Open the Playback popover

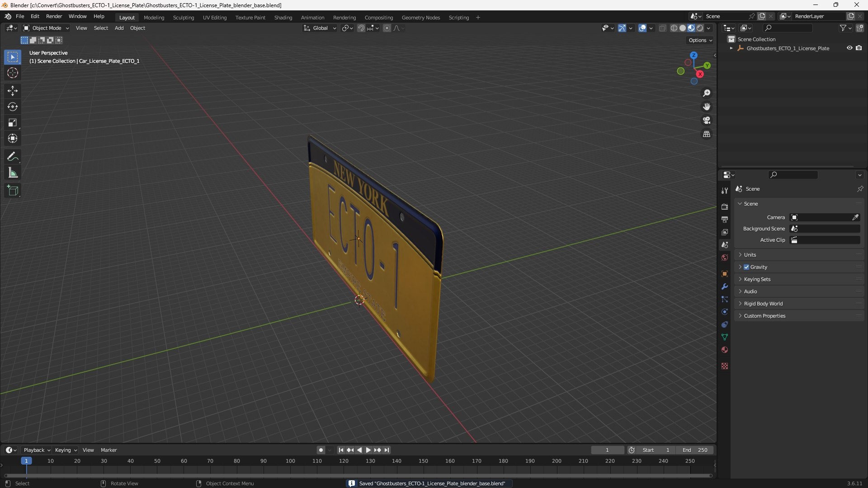pyautogui.click(x=37, y=450)
